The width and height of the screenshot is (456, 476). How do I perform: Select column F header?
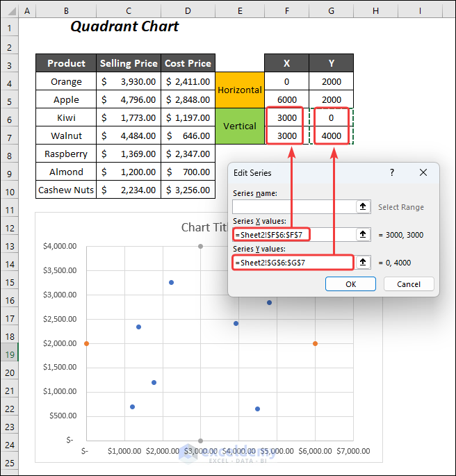click(287, 11)
